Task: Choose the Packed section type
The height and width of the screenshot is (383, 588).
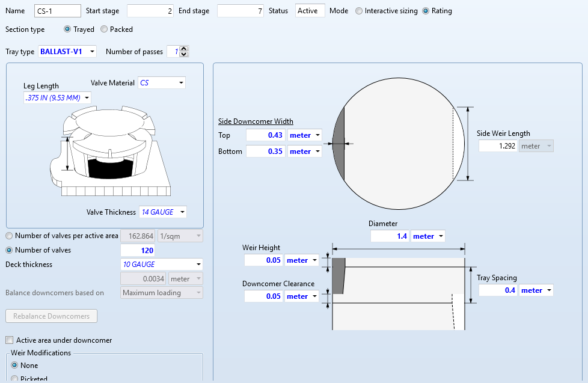Action: (x=104, y=29)
